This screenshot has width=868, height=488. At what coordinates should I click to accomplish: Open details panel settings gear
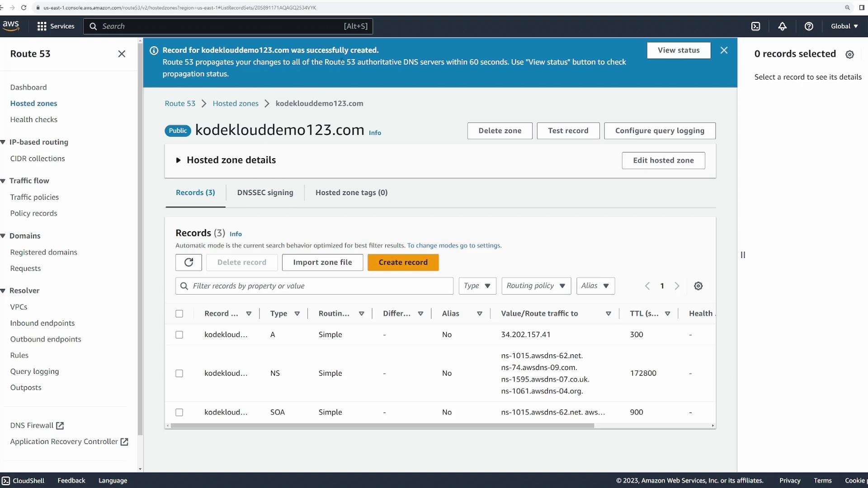coord(849,54)
